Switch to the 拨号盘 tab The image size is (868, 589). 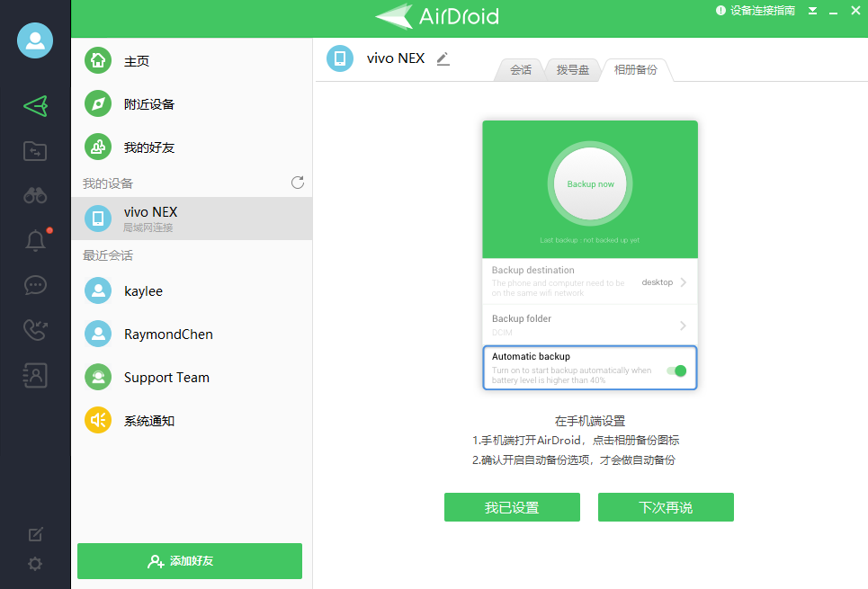[x=573, y=70]
